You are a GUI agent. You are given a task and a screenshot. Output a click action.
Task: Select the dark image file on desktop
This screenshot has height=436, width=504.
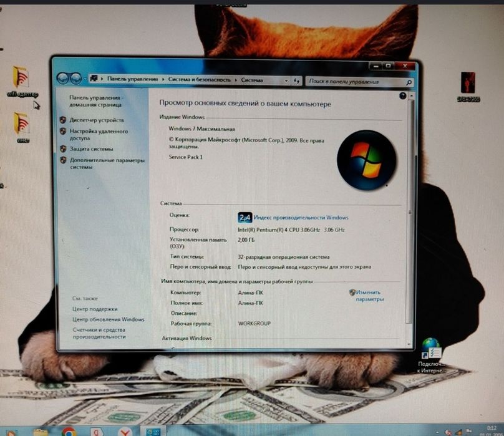pos(468,87)
